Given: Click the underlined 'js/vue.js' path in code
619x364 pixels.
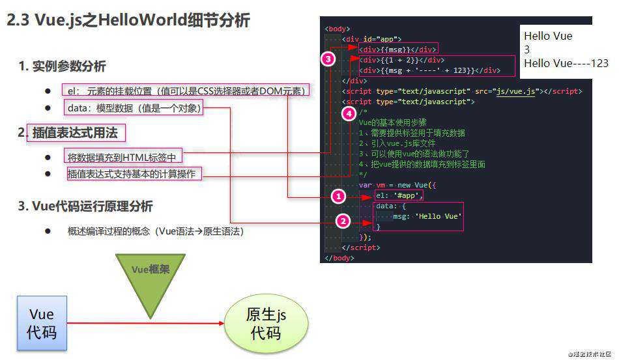Looking at the screenshot, I should coord(515,92).
